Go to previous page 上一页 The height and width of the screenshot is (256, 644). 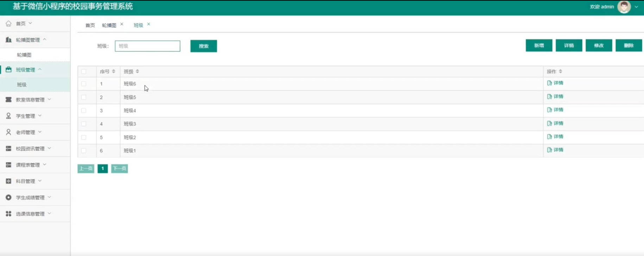tap(86, 169)
